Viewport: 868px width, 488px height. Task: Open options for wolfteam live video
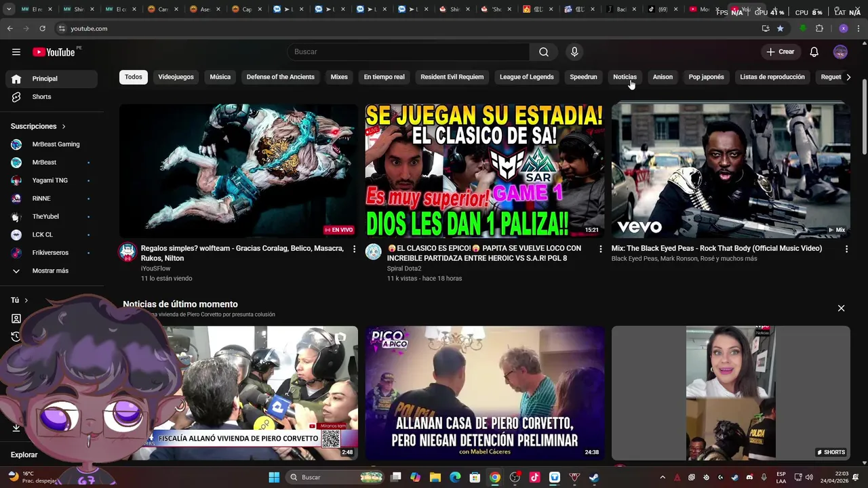[354, 249]
